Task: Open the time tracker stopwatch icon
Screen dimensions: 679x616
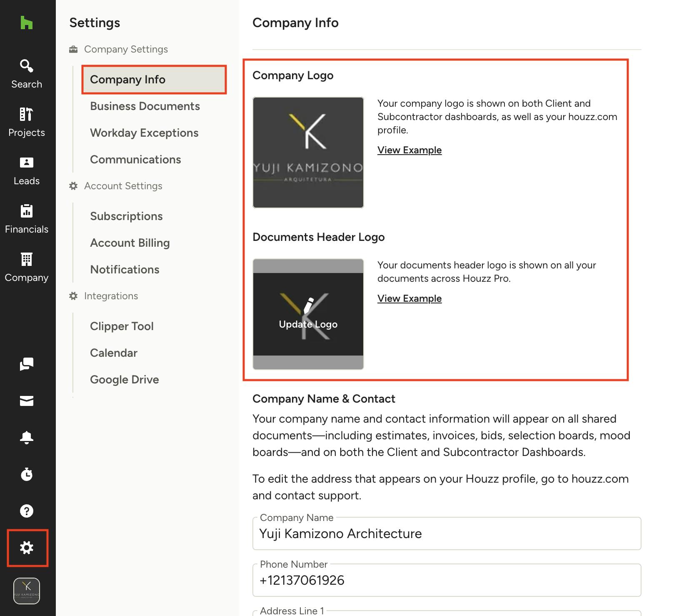Action: [27, 474]
